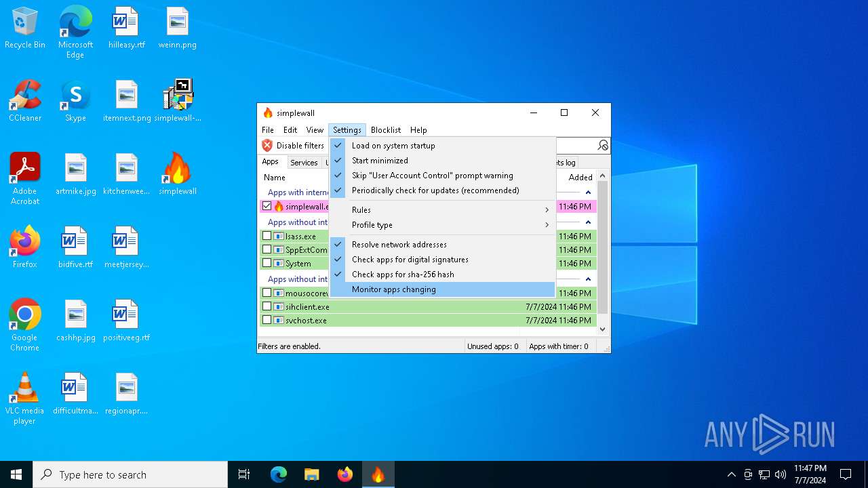Uncheck the simplewall.exe app checkbox

point(267,206)
